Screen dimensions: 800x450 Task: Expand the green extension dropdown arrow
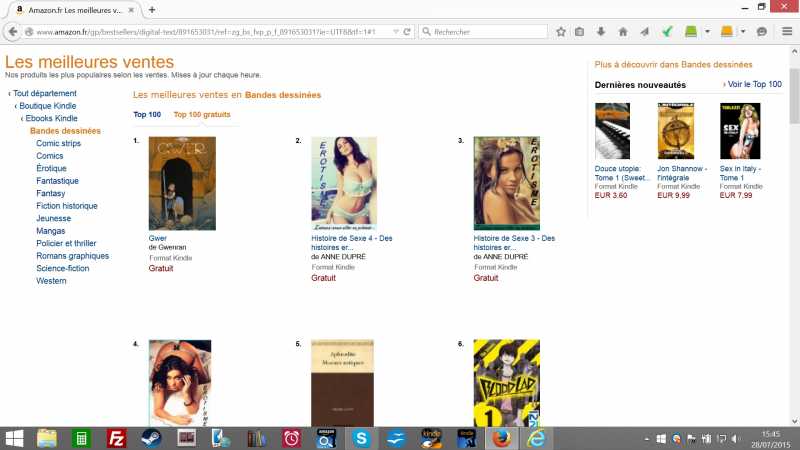[707, 32]
